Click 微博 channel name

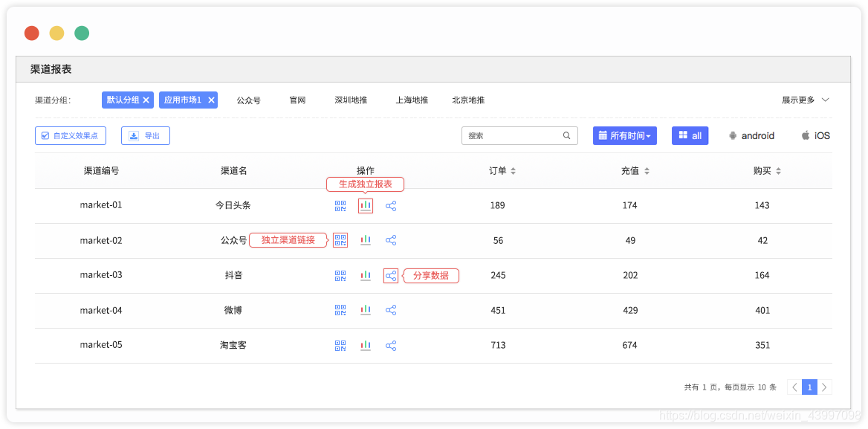pos(233,311)
